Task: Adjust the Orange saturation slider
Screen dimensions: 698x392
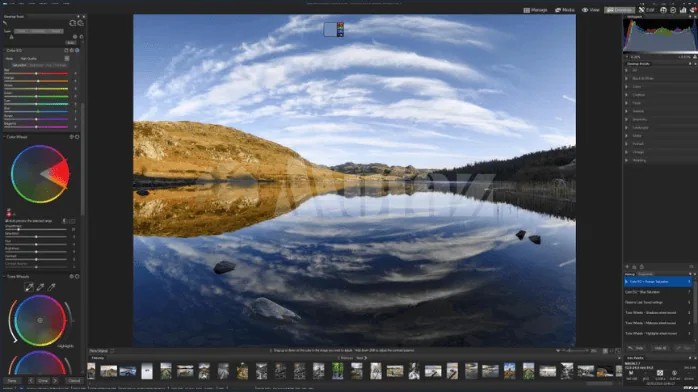Action: pyautogui.click(x=36, y=81)
